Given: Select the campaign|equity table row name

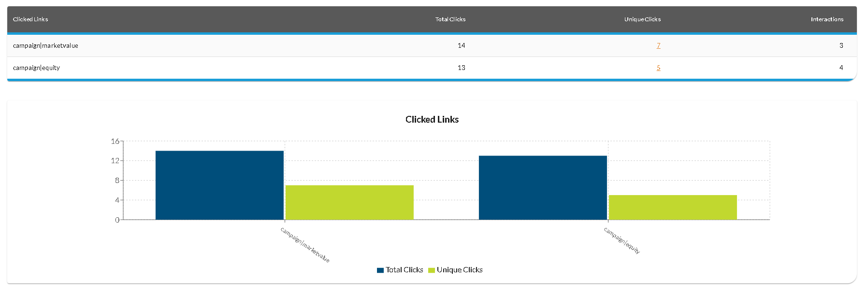Looking at the screenshot, I should [36, 68].
